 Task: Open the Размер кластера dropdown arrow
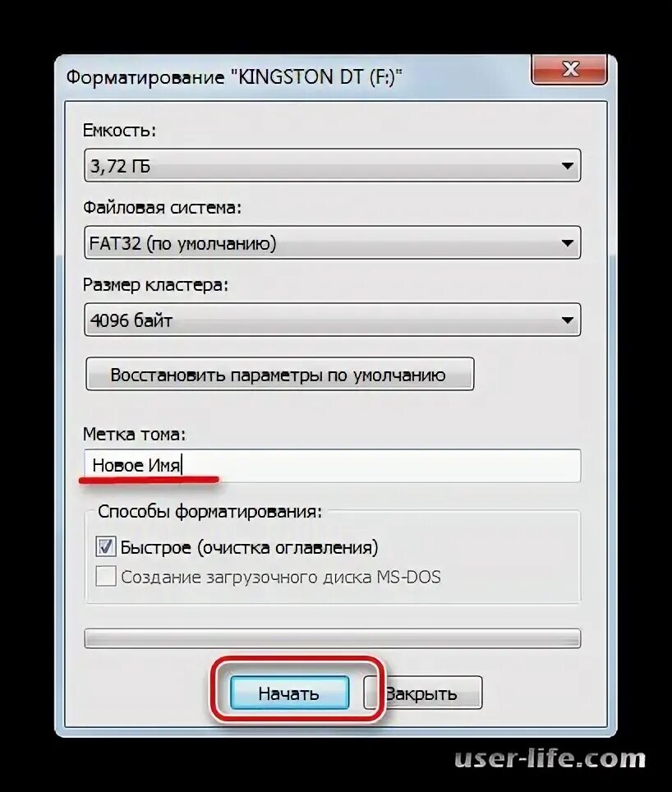point(567,320)
